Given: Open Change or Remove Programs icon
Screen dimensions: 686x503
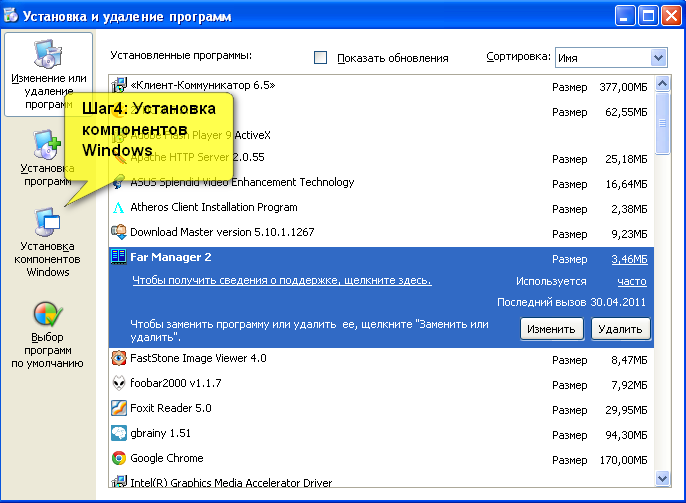Looking at the screenshot, I should pos(47,55).
